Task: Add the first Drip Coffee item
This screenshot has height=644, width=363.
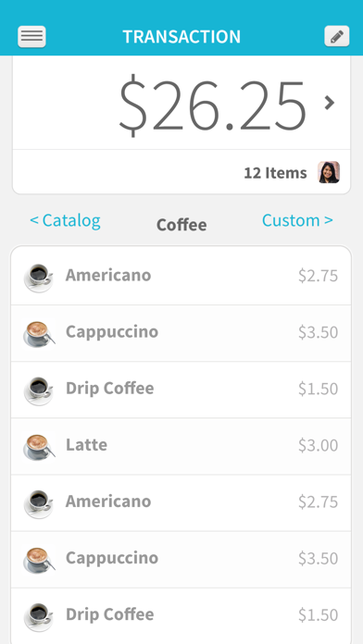Action: point(181,390)
